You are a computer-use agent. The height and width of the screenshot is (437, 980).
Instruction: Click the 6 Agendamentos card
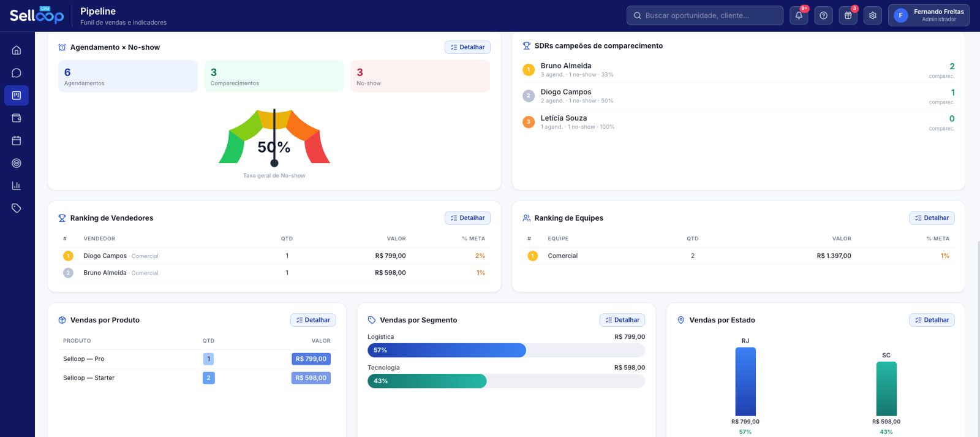click(127, 76)
